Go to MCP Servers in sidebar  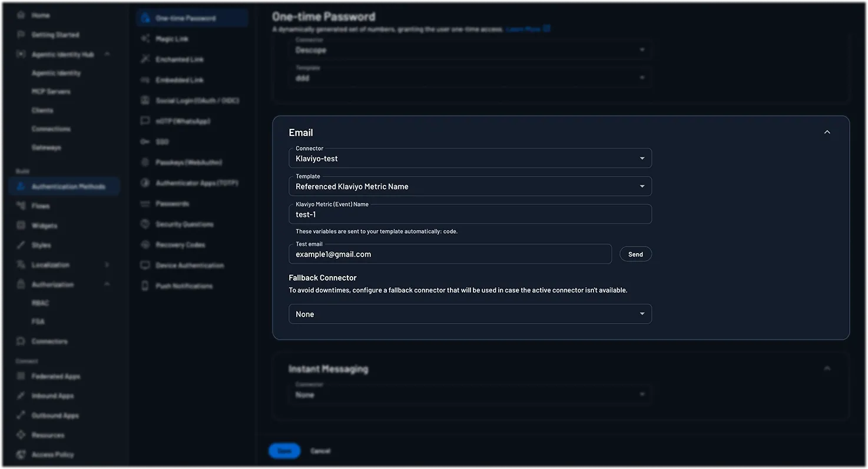tap(51, 92)
